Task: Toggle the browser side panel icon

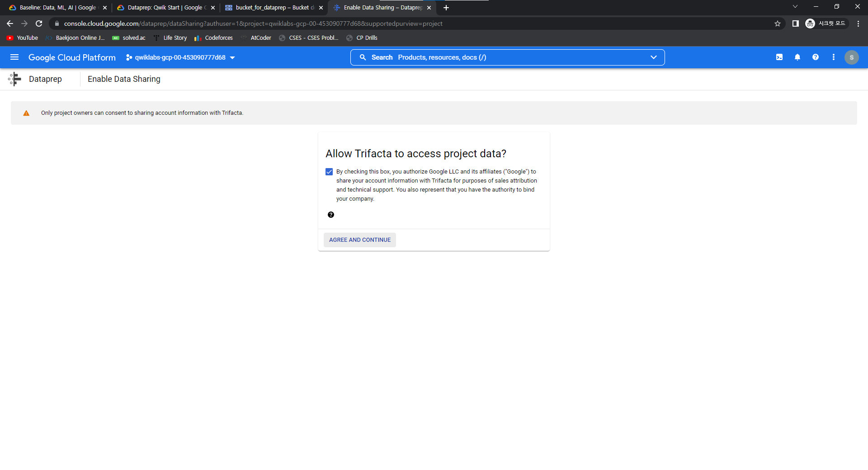Action: coord(796,23)
